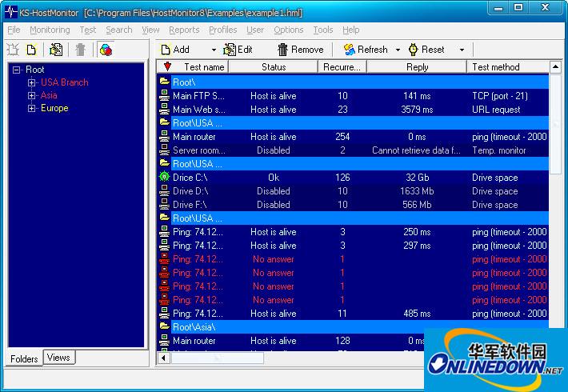This screenshot has width=568, height=392.
Task: Click the 297 ms ping row icon
Action: pos(165,246)
